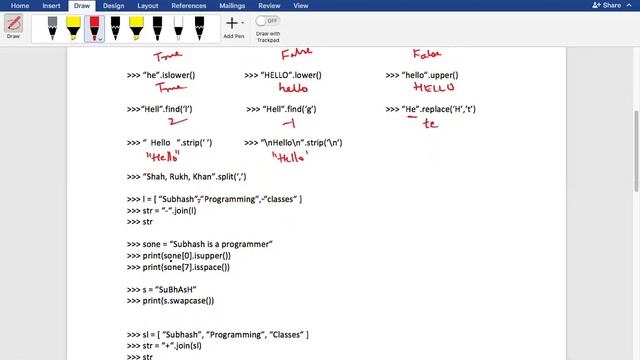Click the vertical scrollbar thumb
640x360 pixels.
(636, 151)
